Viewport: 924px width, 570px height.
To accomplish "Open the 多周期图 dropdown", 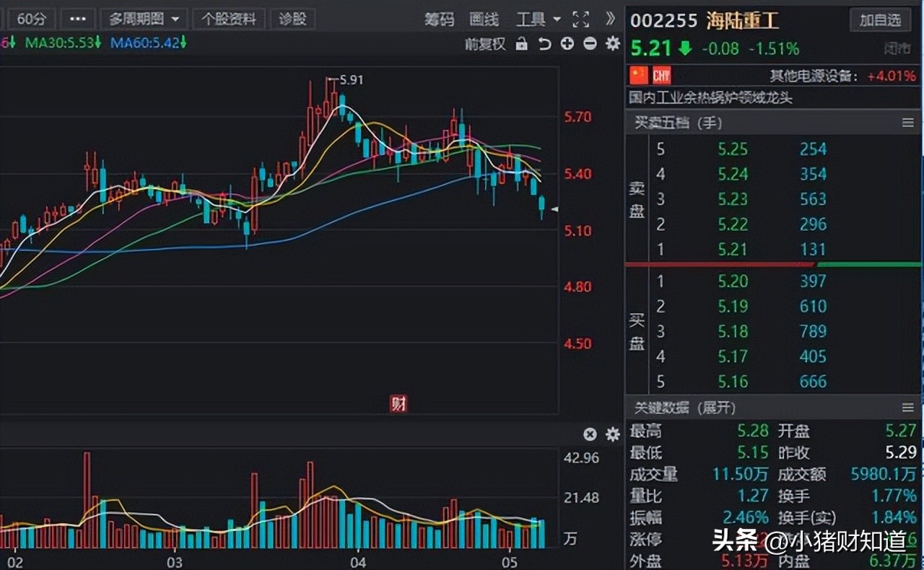I will coord(144,19).
